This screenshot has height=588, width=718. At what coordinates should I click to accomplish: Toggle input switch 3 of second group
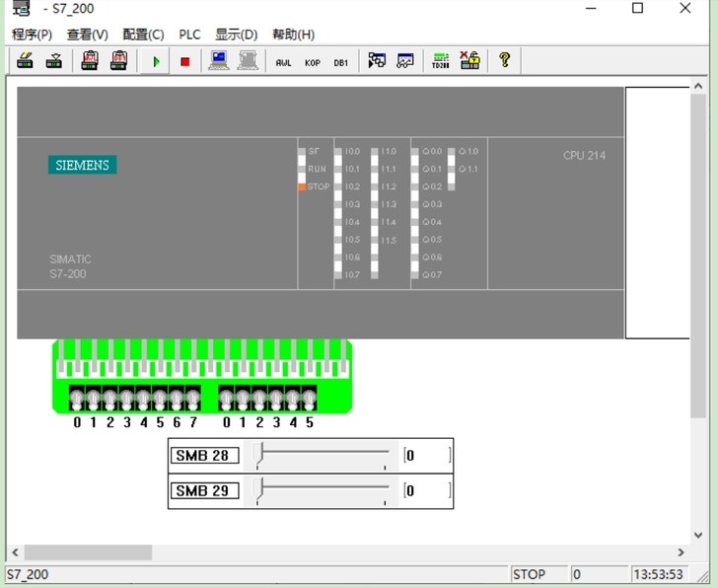pyautogui.click(x=276, y=399)
